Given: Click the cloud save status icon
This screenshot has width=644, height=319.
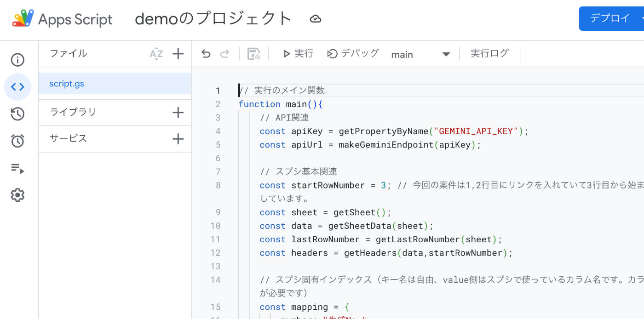Looking at the screenshot, I should 316,19.
